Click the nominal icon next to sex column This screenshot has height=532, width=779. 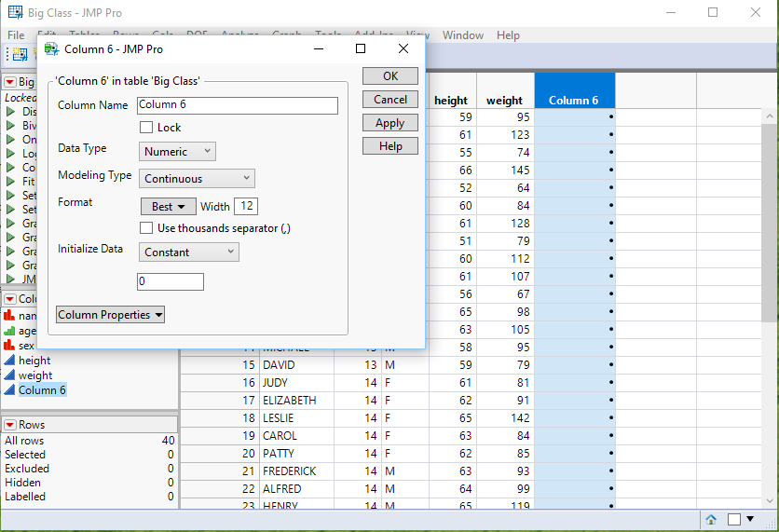point(9,345)
